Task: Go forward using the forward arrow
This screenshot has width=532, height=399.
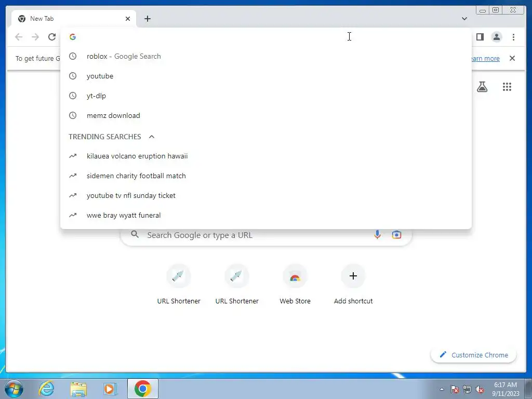Action: coord(35,37)
